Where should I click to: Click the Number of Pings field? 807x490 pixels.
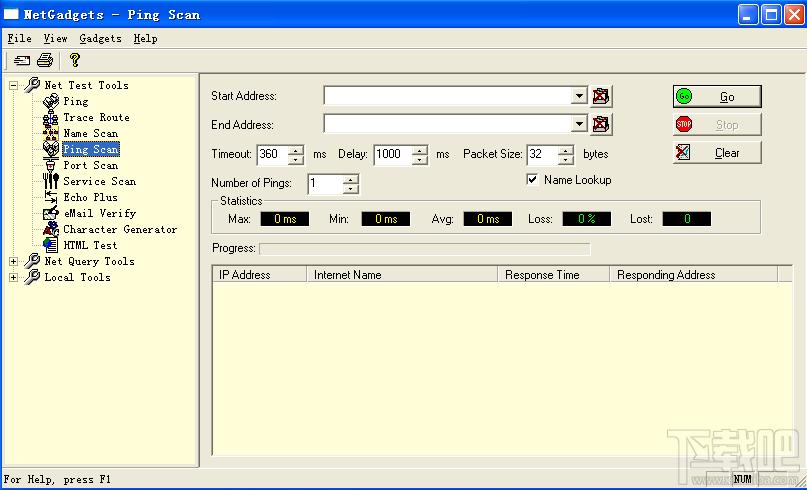325,183
